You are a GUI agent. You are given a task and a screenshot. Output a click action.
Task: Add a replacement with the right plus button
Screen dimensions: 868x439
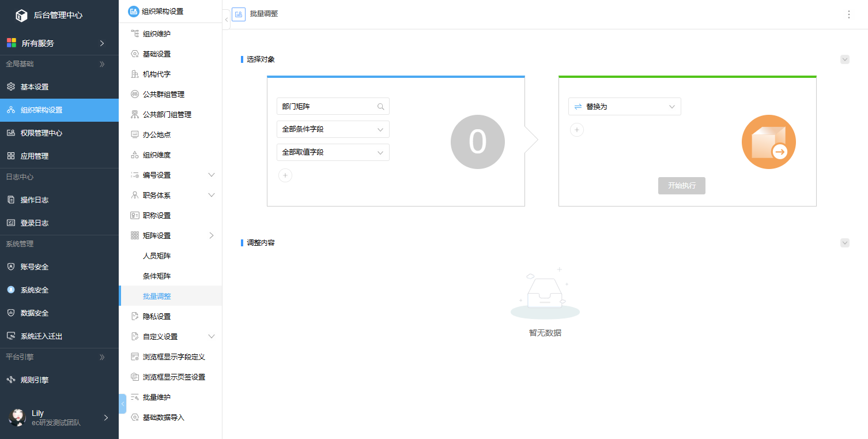[x=577, y=130]
